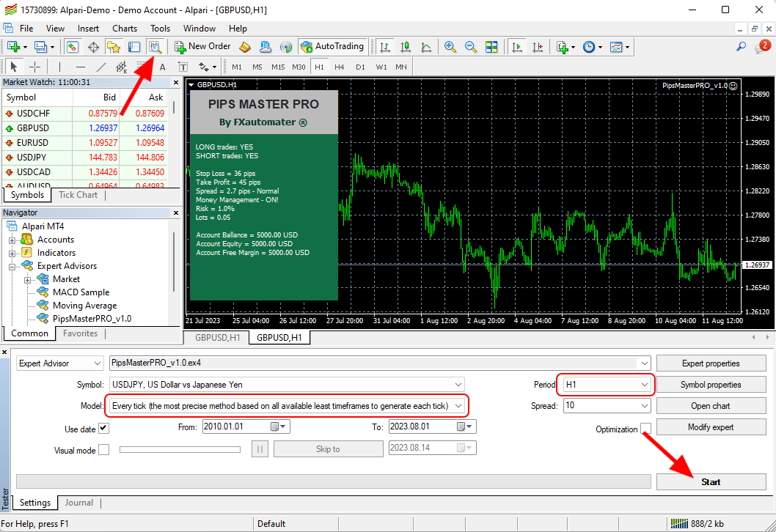776x532 pixels.
Task: Click the New Order button
Action: pos(203,46)
